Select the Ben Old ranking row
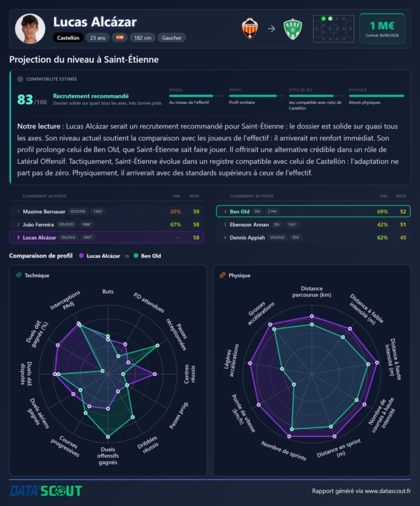Screen dimensions: 420x506 [313, 211]
